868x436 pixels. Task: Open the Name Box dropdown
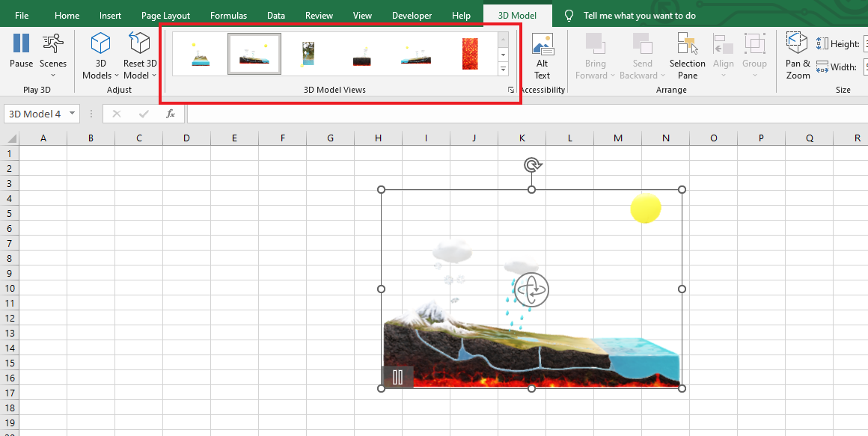point(70,113)
